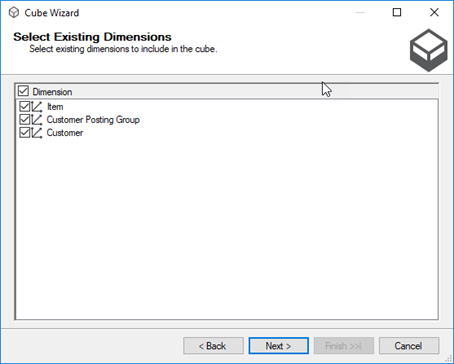Click the Item dimension axes icon
This screenshot has width=454, height=364.
(x=37, y=107)
